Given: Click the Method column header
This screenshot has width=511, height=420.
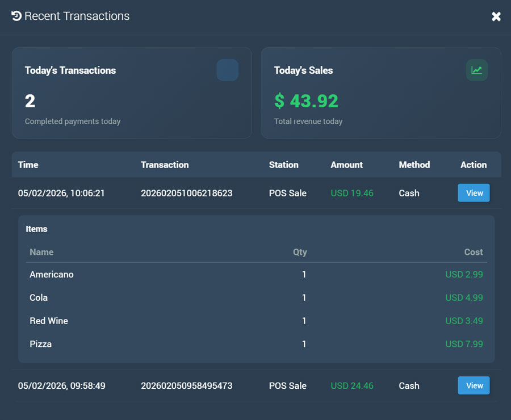Looking at the screenshot, I should pyautogui.click(x=414, y=165).
